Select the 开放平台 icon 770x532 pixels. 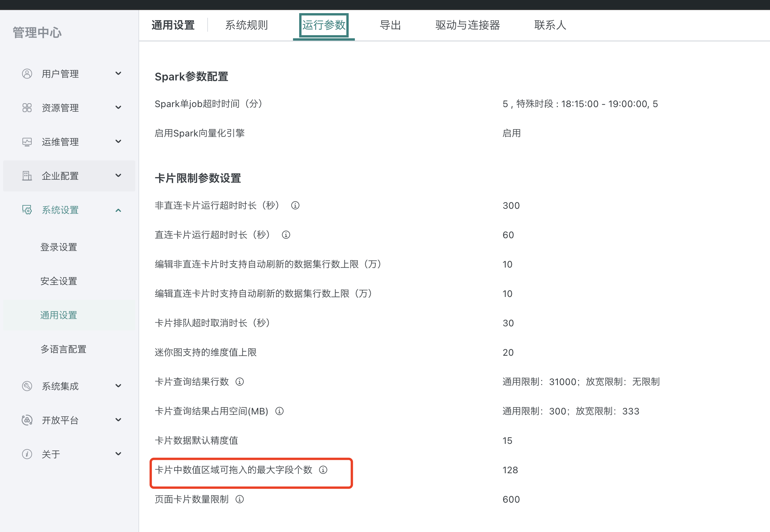[27, 420]
